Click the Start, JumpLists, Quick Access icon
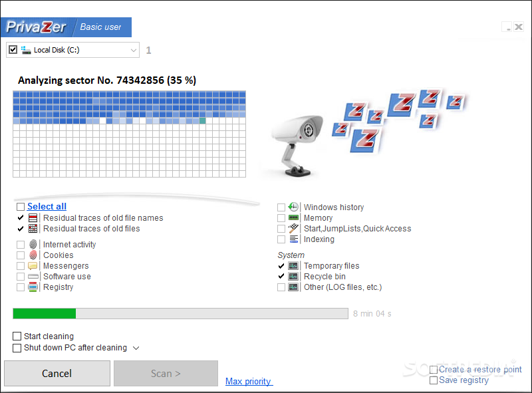Screen dimensions: 532x393 tap(293, 228)
